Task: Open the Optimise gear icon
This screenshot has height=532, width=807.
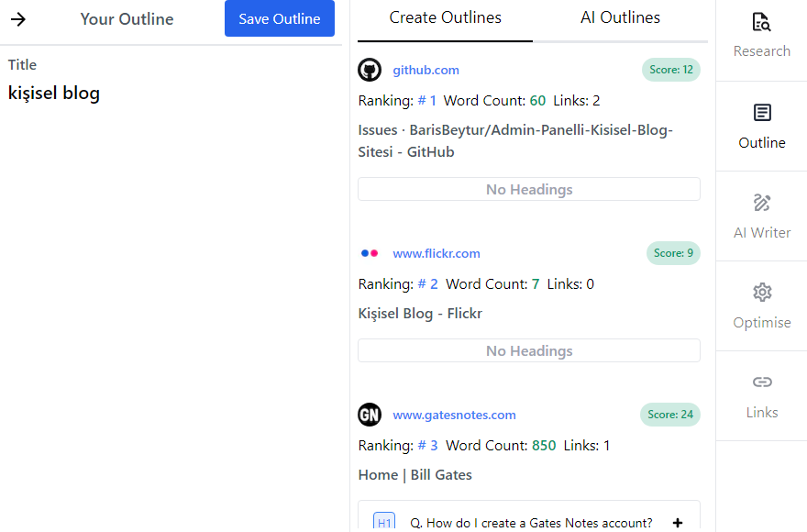Action: [762, 292]
